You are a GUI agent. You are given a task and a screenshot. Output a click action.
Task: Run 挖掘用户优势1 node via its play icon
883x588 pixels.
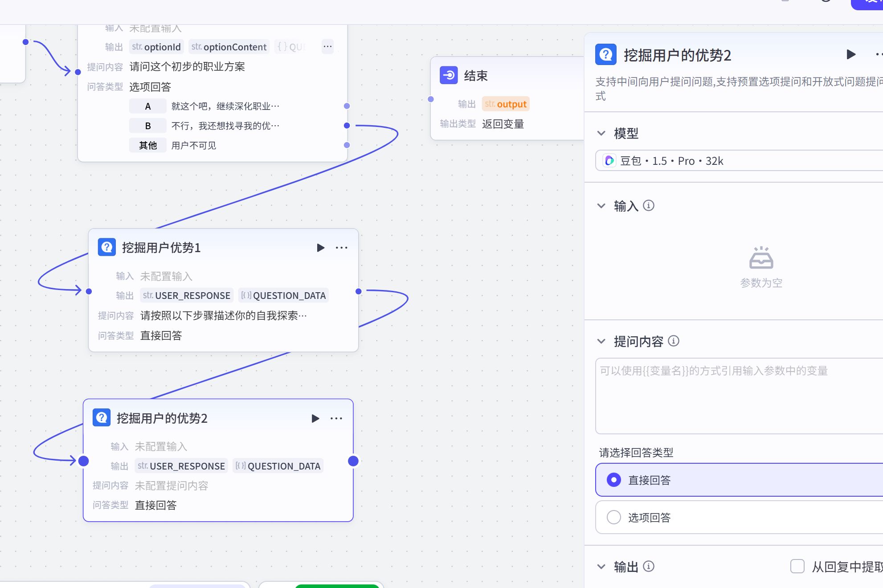tap(319, 248)
